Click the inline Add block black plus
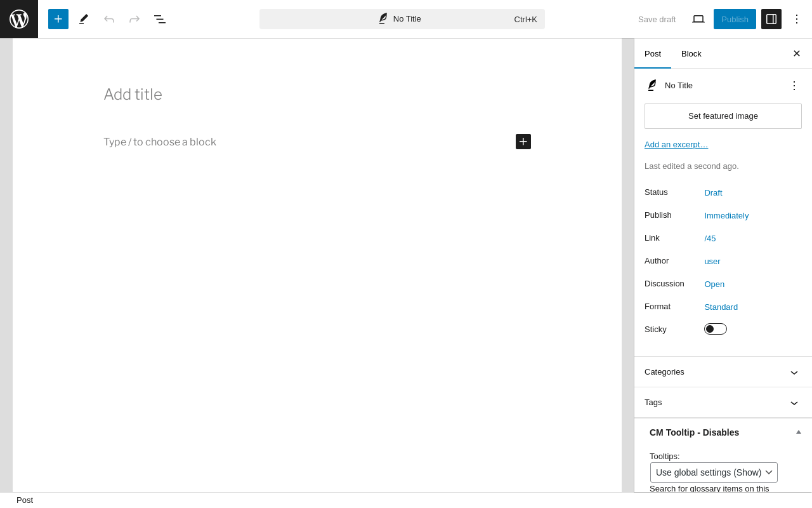 click(523, 142)
